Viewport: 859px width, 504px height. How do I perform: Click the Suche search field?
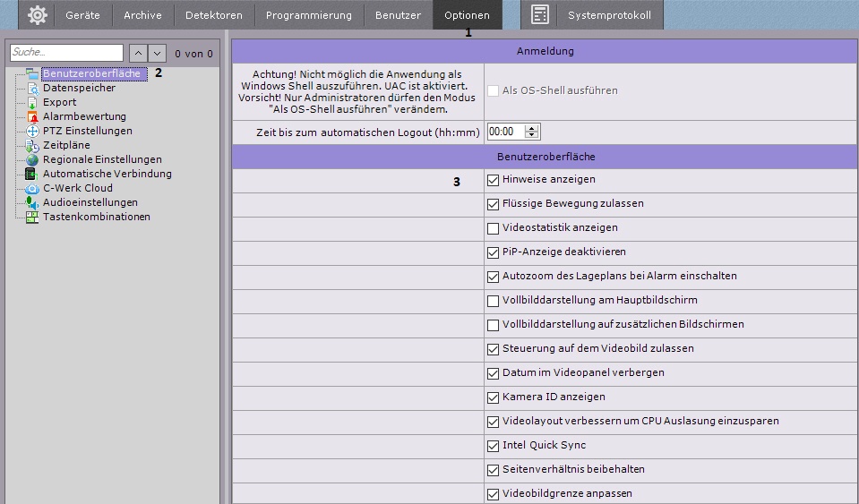[x=65, y=54]
